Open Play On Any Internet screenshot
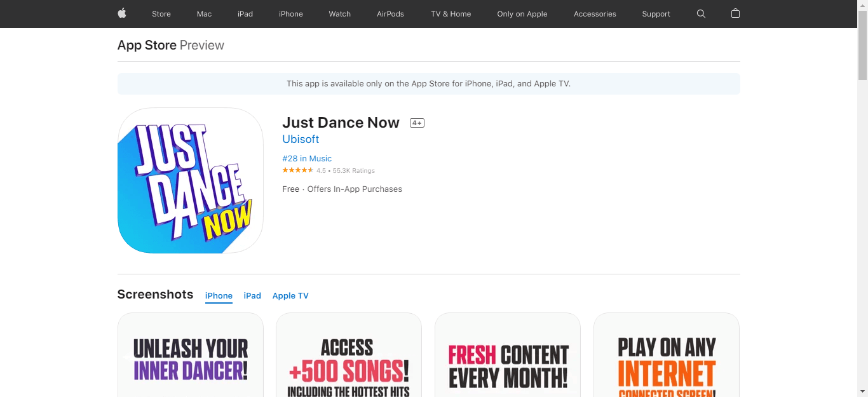 tap(667, 355)
